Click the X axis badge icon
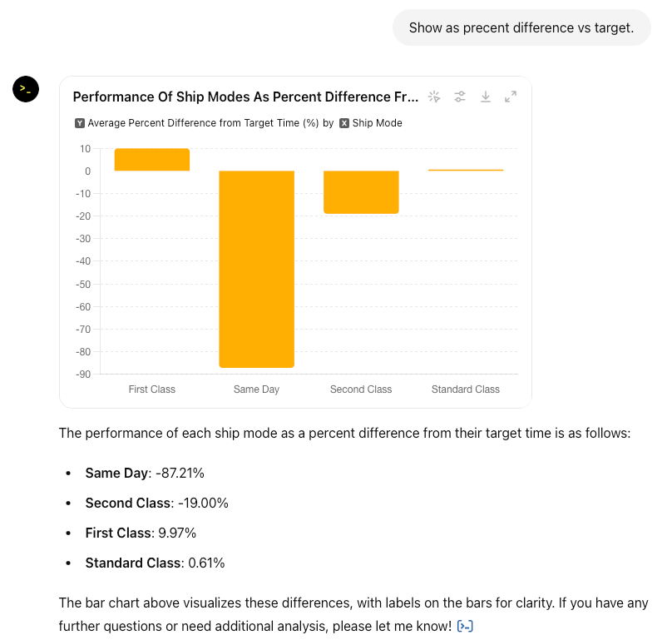The height and width of the screenshot is (640, 672). (x=344, y=123)
